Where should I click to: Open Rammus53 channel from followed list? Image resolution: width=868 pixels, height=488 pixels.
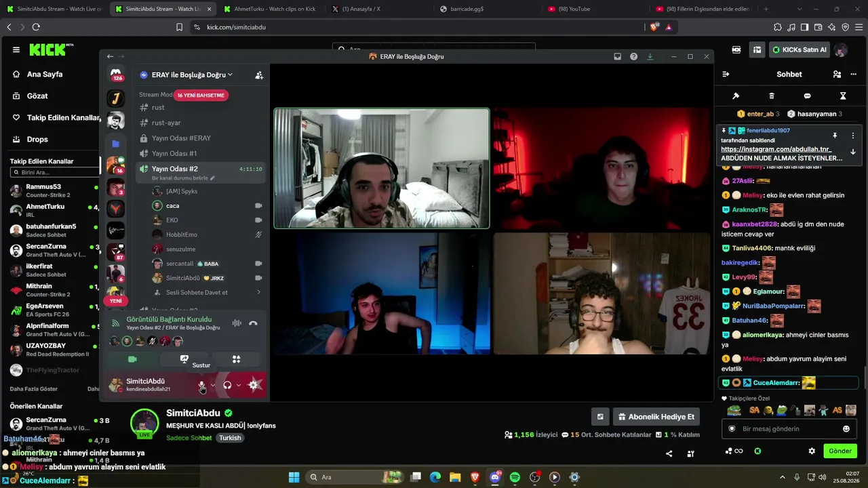point(54,190)
